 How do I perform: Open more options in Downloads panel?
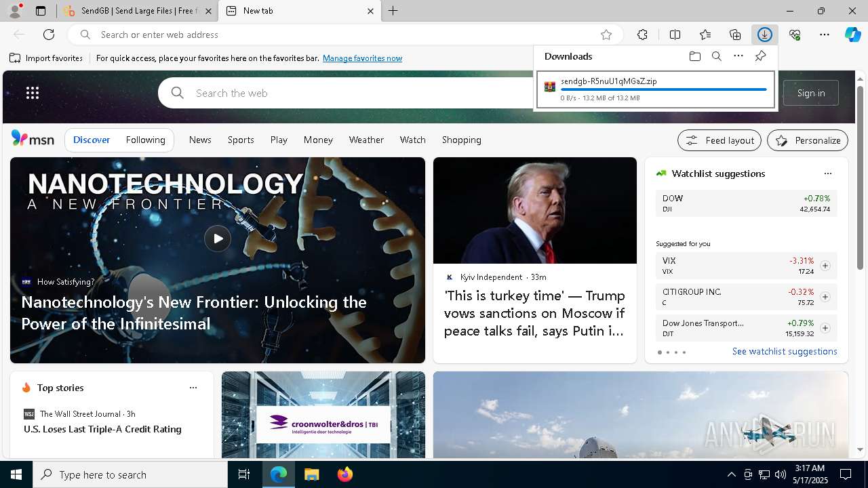738,56
